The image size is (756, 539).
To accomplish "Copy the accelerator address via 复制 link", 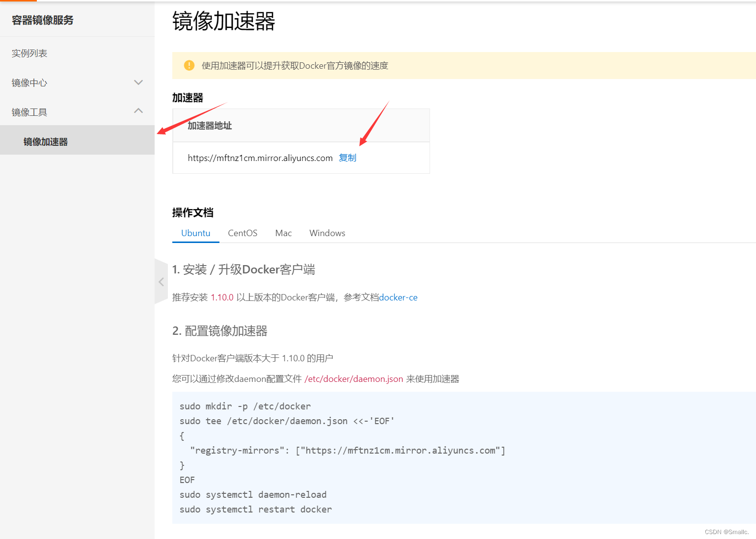I will pyautogui.click(x=347, y=158).
